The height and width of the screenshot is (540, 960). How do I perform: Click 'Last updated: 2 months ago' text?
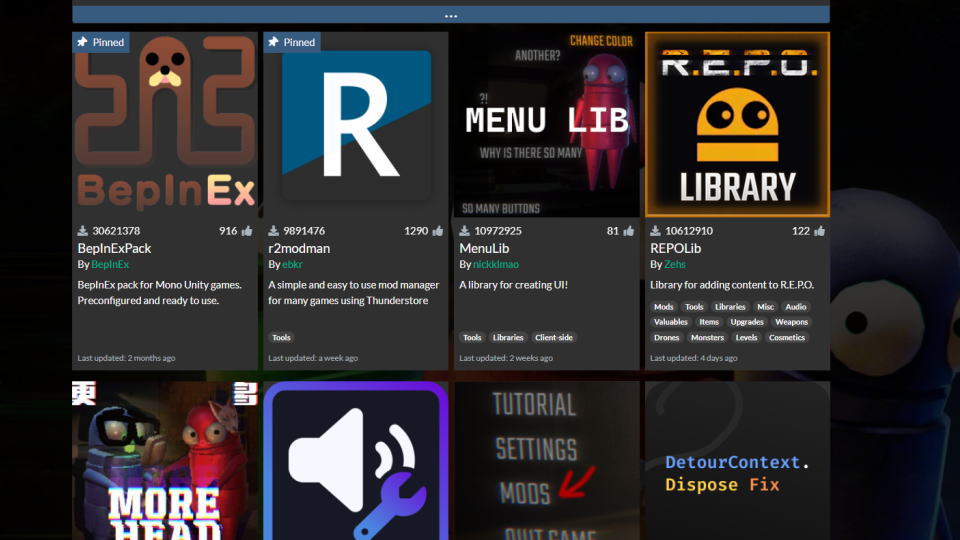[126, 358]
